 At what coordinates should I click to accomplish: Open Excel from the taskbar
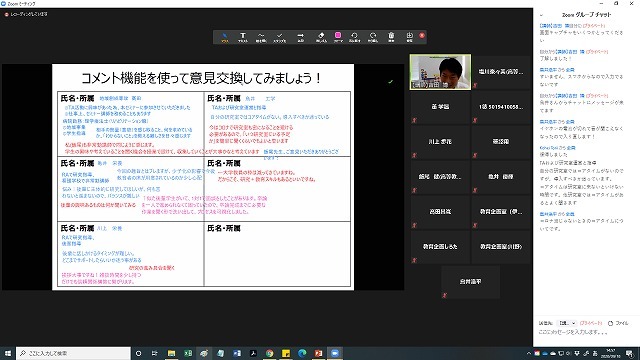tap(188, 353)
